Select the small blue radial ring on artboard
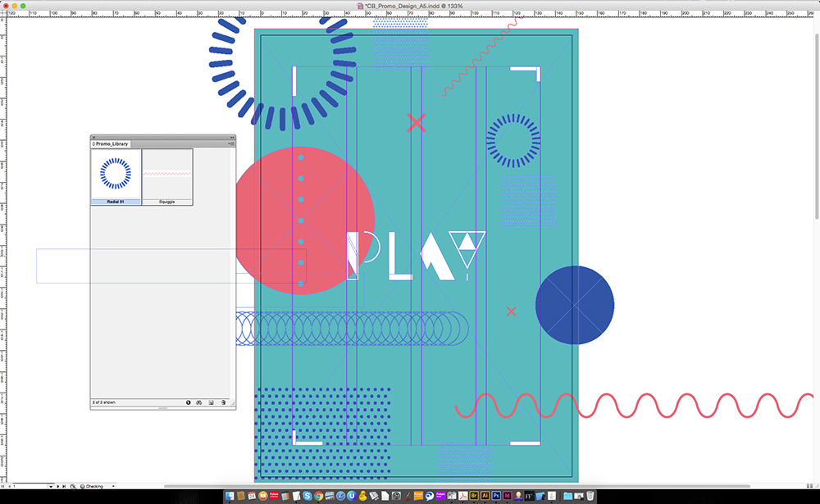 (x=513, y=141)
